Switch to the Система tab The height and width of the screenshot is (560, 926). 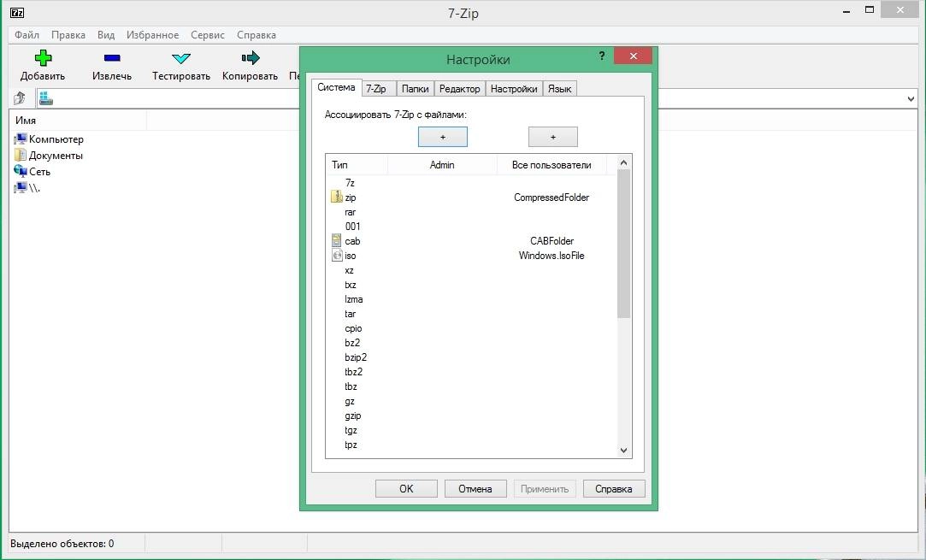click(x=336, y=87)
